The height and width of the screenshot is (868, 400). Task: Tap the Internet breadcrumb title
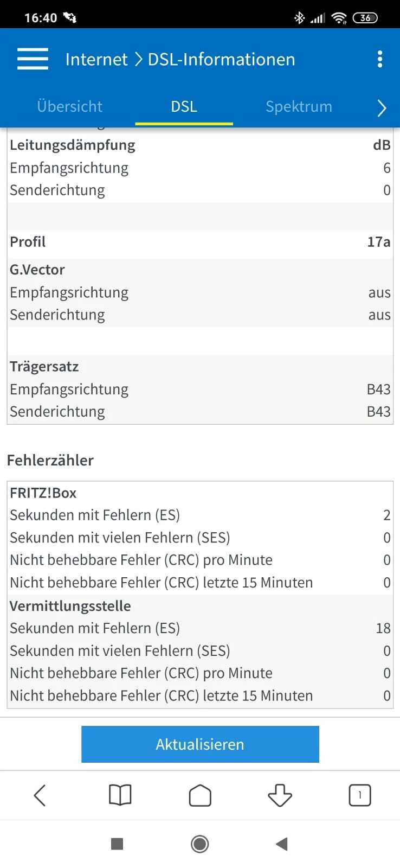point(96,59)
